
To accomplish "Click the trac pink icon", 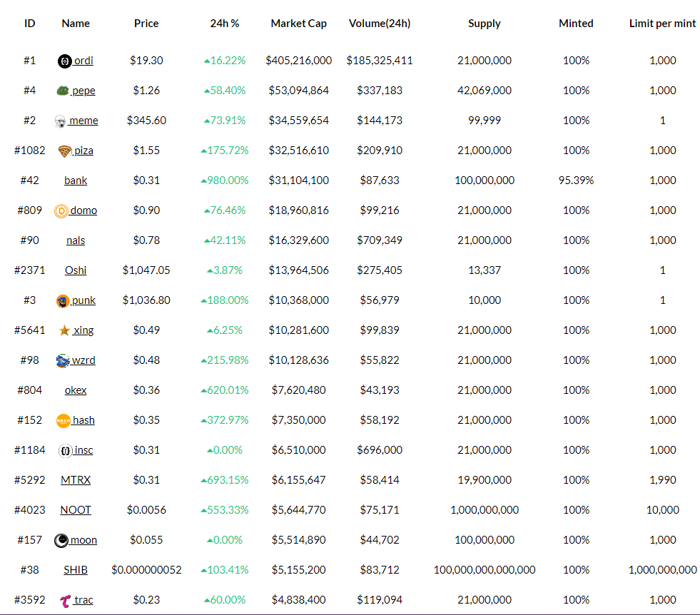I will point(66,601).
